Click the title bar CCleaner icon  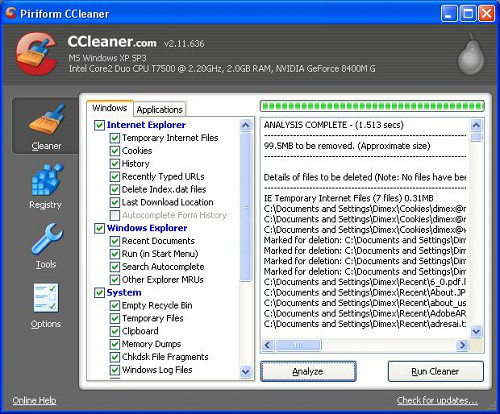[x=11, y=13]
